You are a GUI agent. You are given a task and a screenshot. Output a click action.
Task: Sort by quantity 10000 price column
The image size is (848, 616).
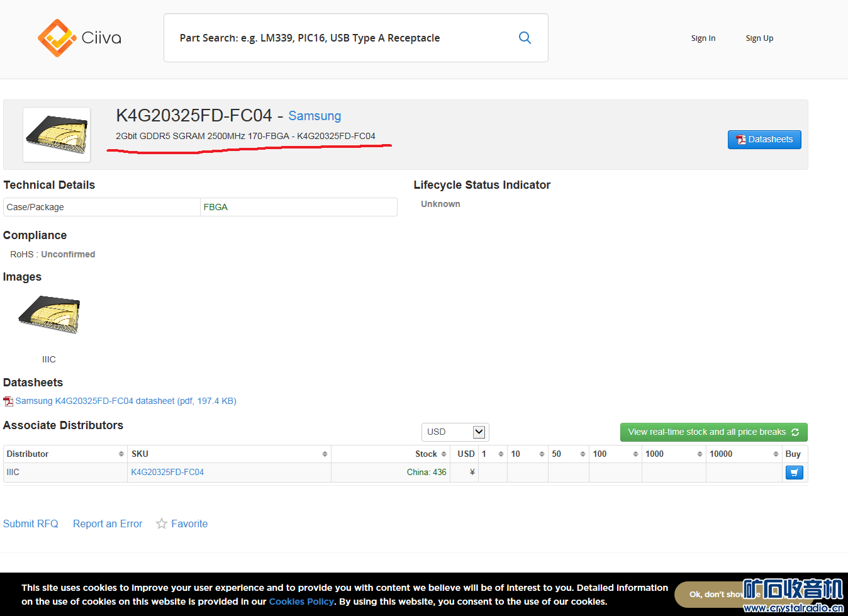click(744, 454)
